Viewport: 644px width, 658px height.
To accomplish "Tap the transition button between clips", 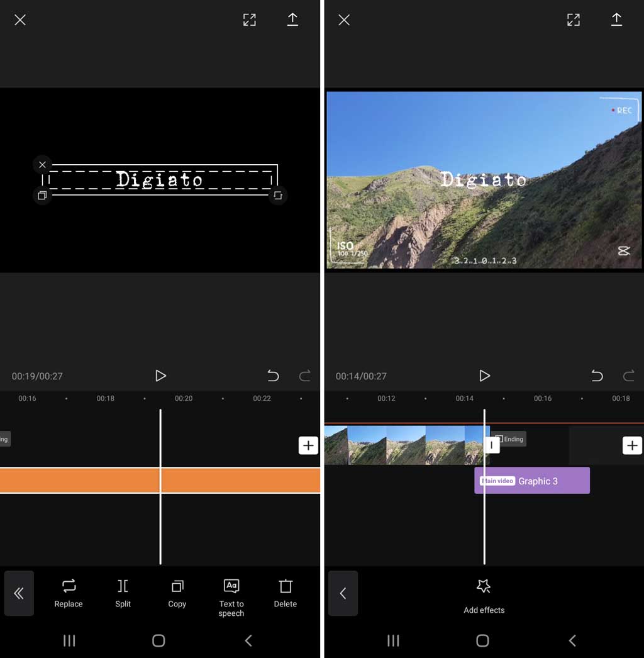I will [x=492, y=445].
